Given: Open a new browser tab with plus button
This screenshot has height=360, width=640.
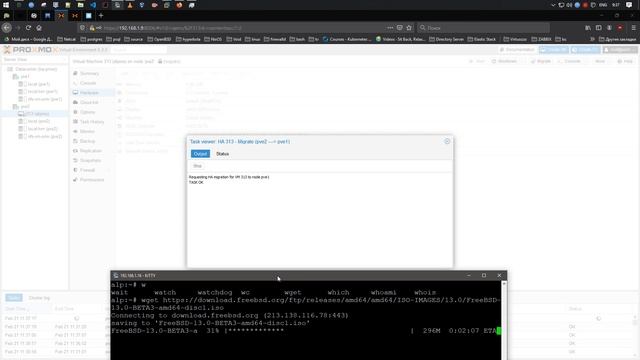Looking at the screenshot, I should [x=101, y=16].
